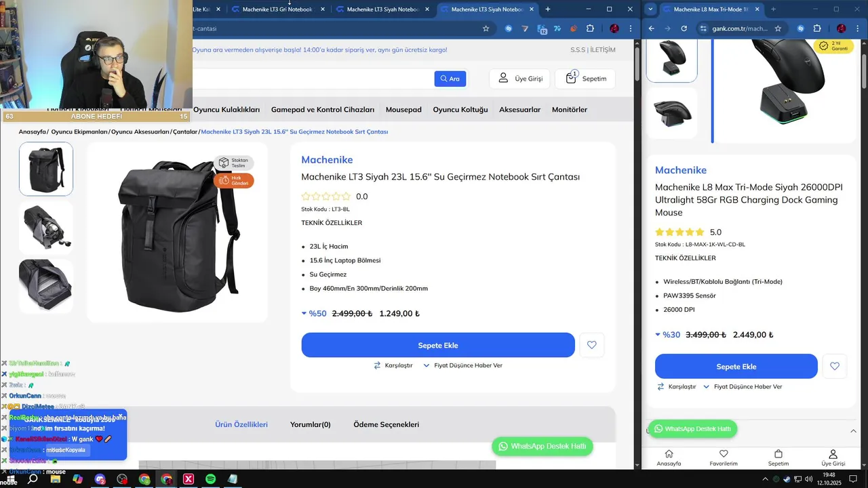Click Sepete Ekle for the LT3 backpack
Screen dimensions: 868x488
(x=438, y=345)
